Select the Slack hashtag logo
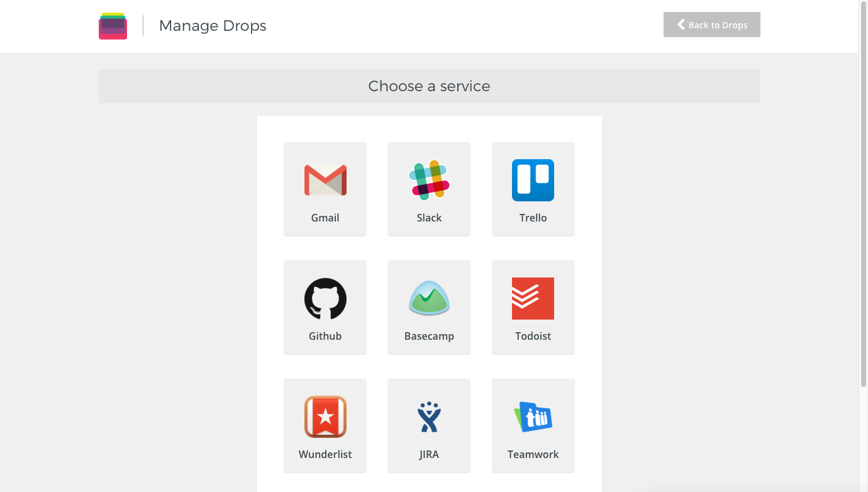868x492 pixels. tap(429, 180)
